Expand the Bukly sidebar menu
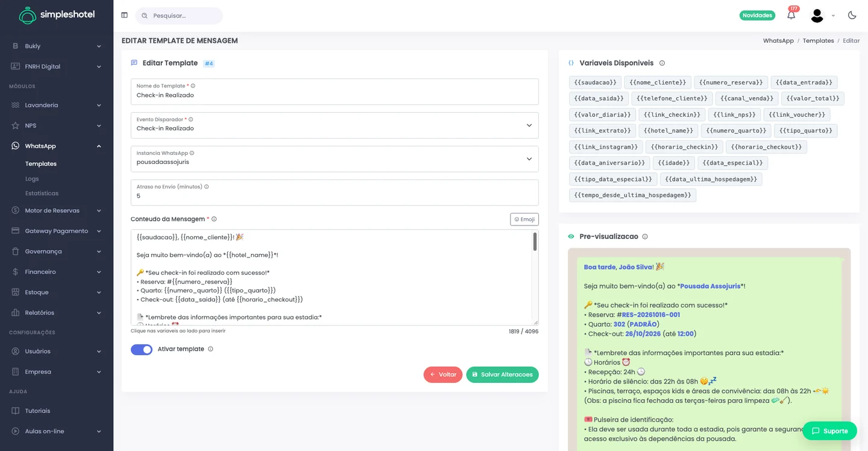The height and width of the screenshot is (451, 868). coord(57,46)
